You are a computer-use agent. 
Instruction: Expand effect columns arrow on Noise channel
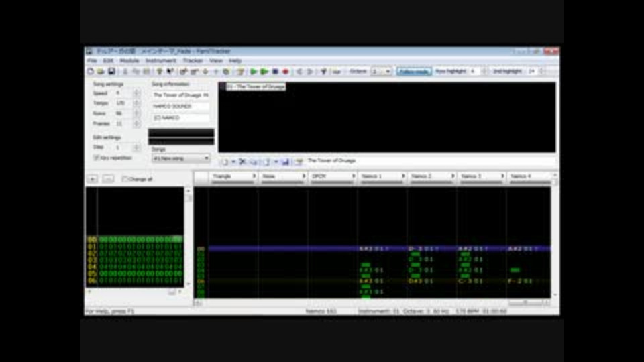(x=304, y=176)
